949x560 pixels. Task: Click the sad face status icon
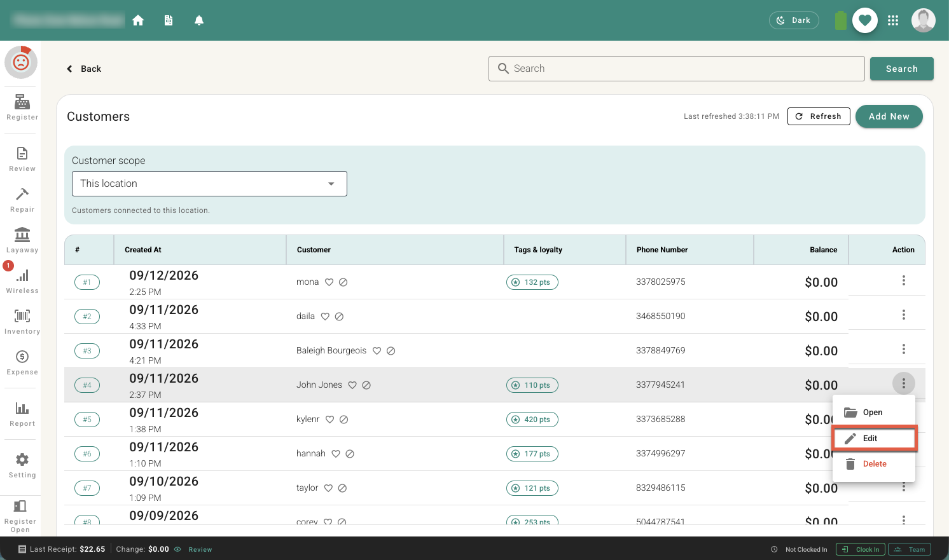tap(21, 62)
